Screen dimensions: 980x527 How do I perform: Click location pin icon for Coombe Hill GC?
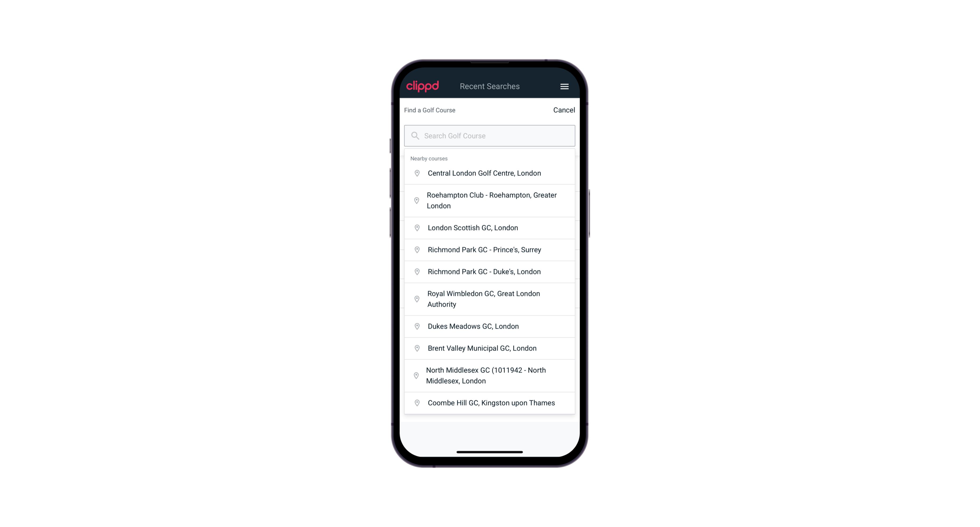[x=416, y=402]
